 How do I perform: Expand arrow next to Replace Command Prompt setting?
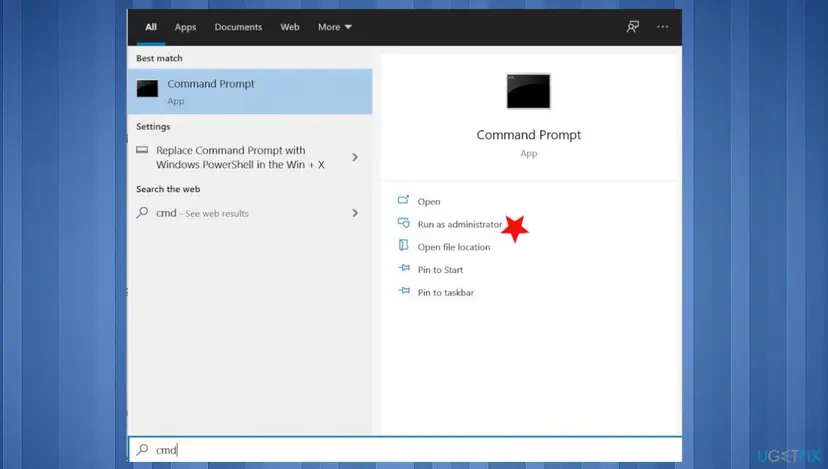[355, 157]
